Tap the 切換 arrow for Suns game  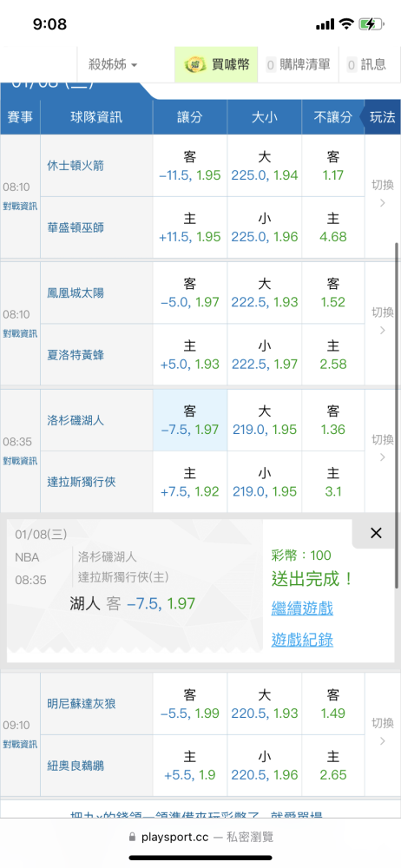point(383,320)
